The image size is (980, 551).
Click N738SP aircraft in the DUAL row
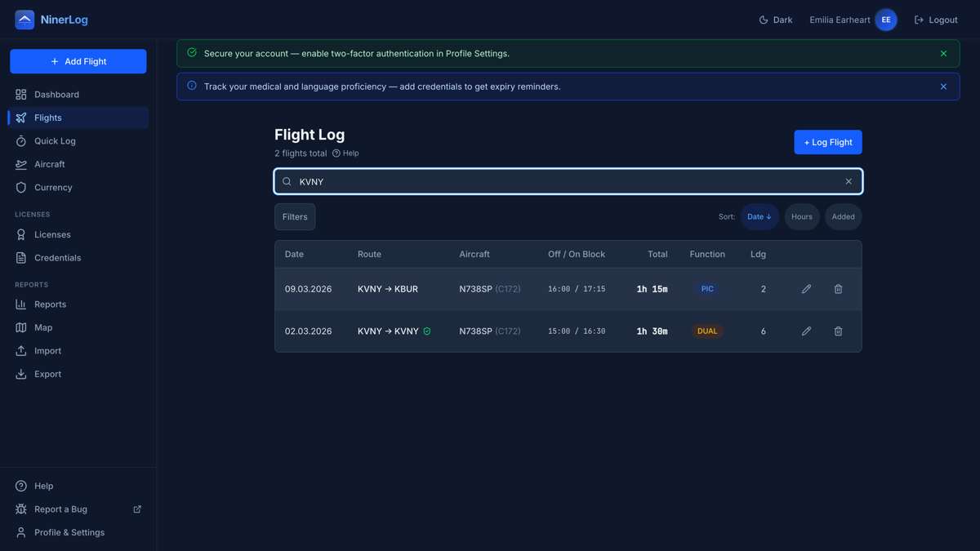(x=490, y=331)
